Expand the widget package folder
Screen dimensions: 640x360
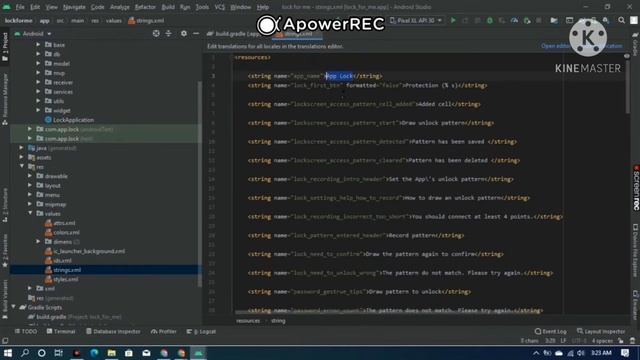click(38, 110)
